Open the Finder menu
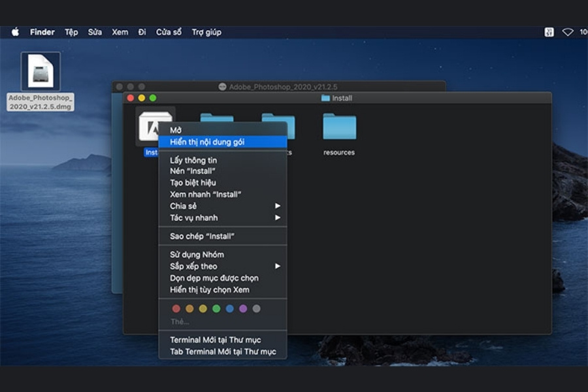This screenshot has width=588, height=392. (42, 32)
